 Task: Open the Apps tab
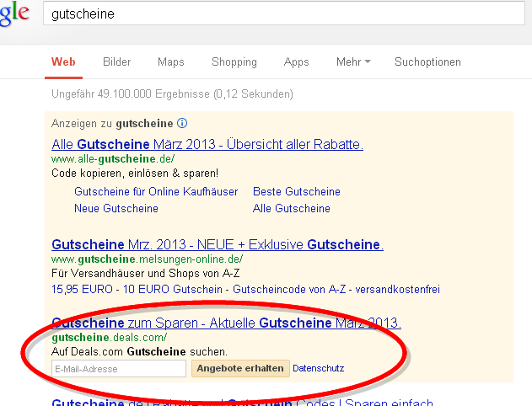tap(297, 62)
